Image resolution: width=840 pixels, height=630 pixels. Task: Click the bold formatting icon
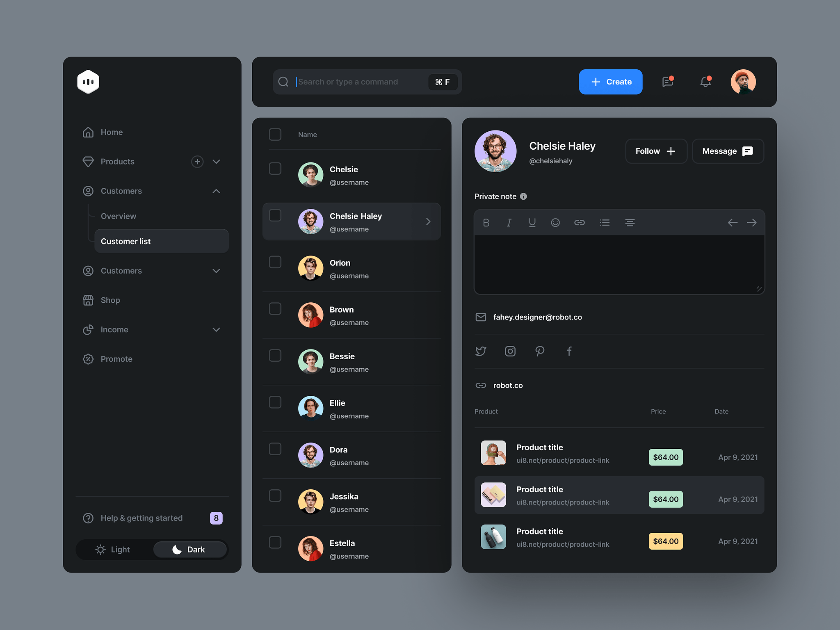486,222
